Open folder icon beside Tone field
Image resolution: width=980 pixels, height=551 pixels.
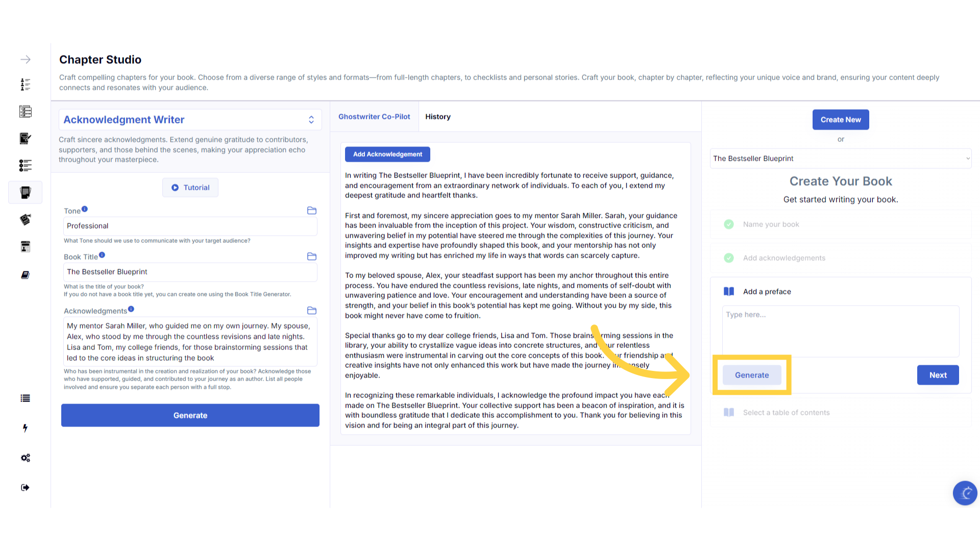(312, 211)
